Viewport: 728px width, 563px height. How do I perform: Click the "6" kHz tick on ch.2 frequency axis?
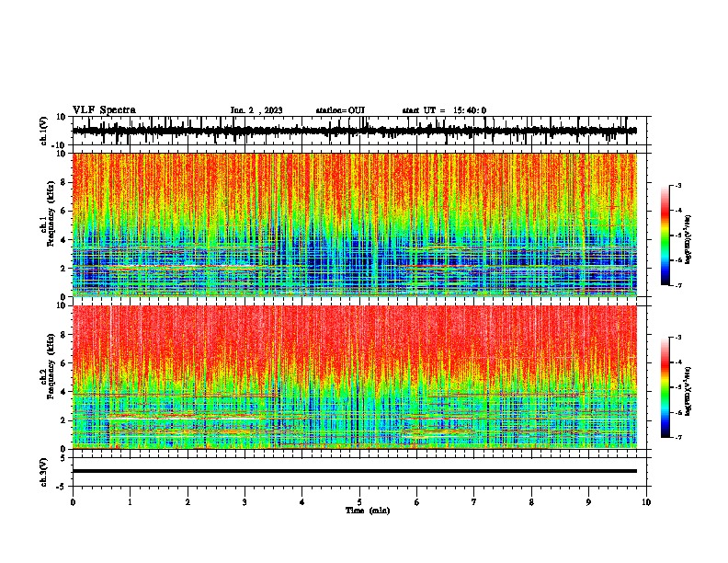[64, 362]
